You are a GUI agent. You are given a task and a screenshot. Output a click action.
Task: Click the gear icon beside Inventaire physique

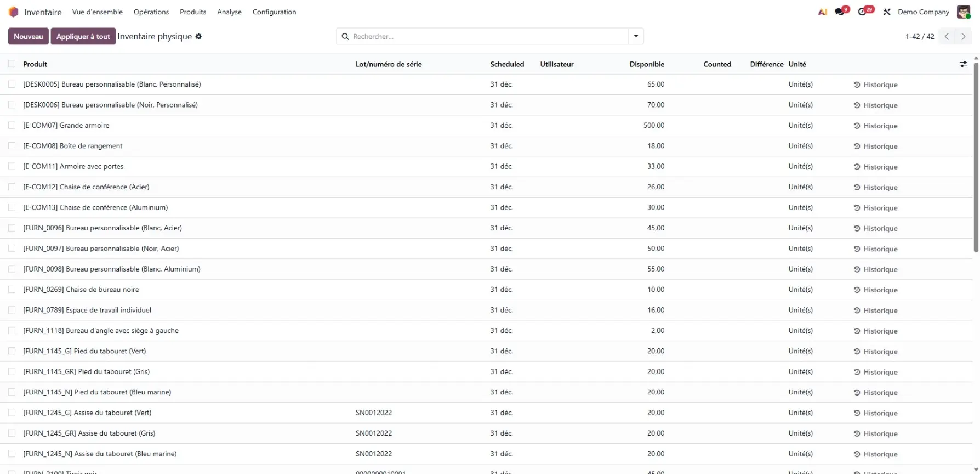point(198,37)
